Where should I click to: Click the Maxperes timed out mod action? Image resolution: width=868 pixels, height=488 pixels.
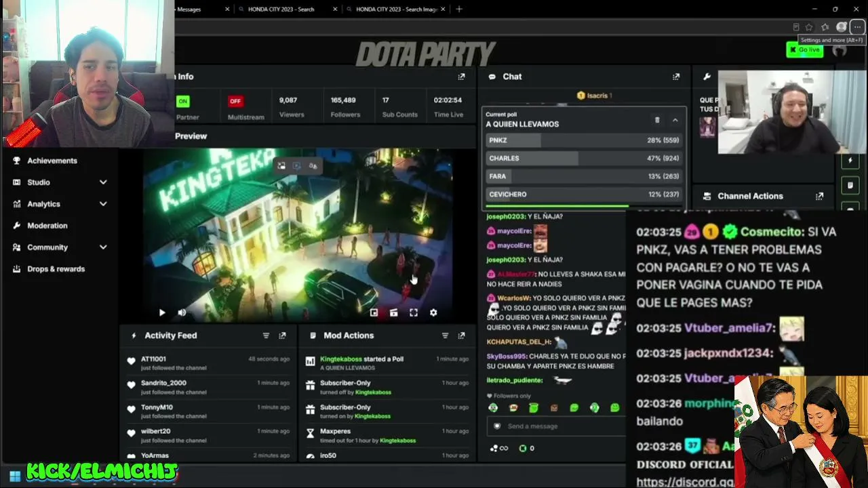tap(387, 435)
